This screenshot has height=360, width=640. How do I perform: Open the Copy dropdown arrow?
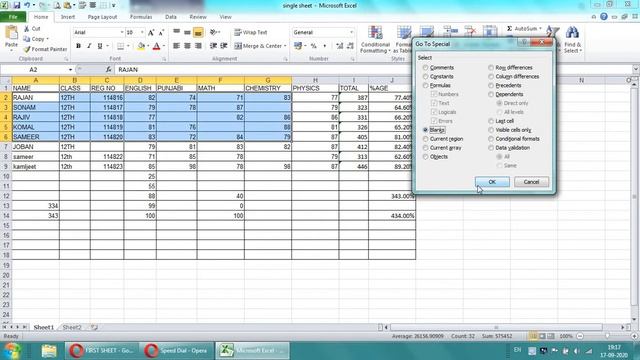point(48,39)
